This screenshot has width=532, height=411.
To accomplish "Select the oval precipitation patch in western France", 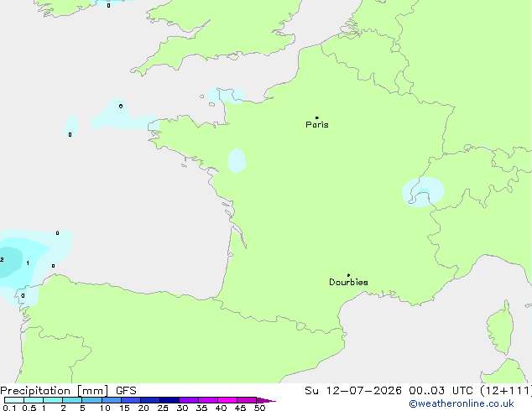I will point(237,160).
